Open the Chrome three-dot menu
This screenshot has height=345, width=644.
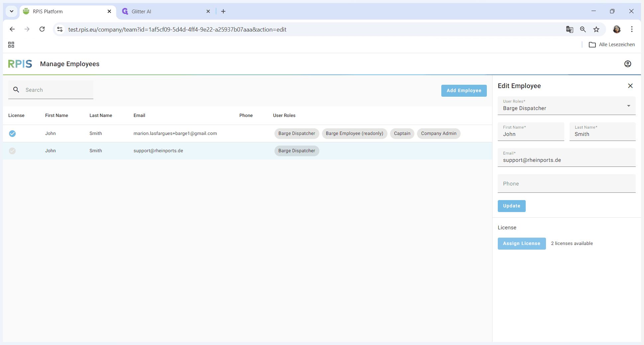pos(632,29)
